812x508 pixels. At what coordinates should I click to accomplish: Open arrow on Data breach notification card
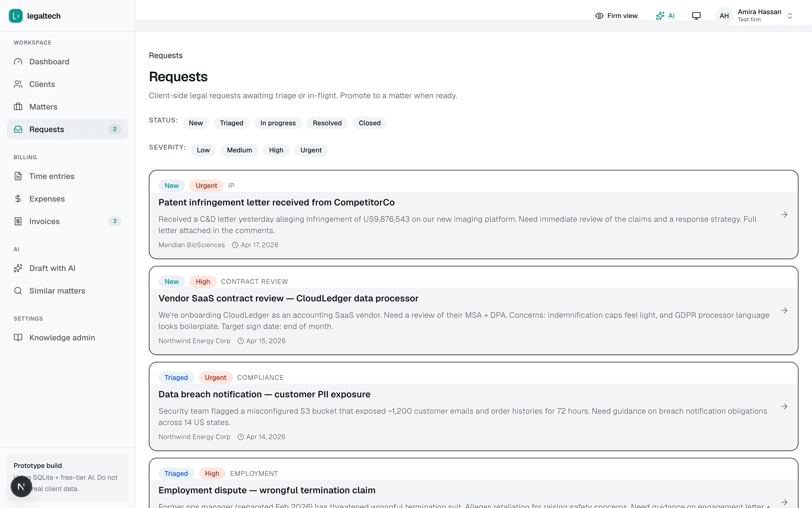click(784, 406)
